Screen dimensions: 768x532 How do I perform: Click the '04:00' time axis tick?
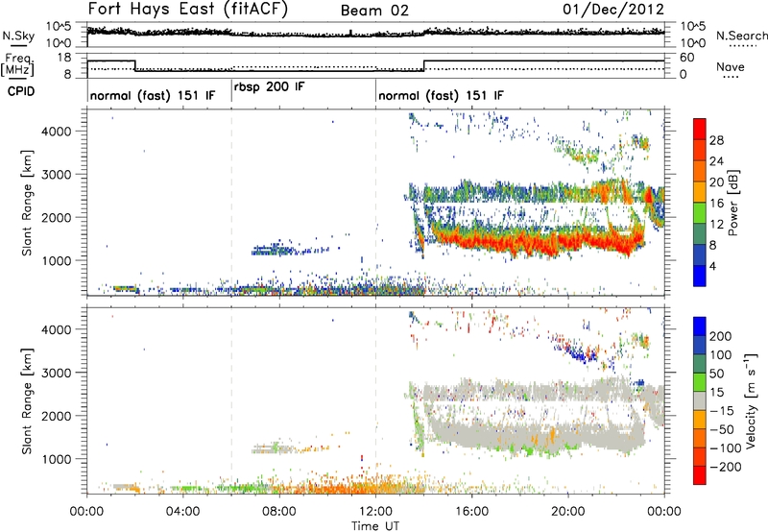coord(183,512)
